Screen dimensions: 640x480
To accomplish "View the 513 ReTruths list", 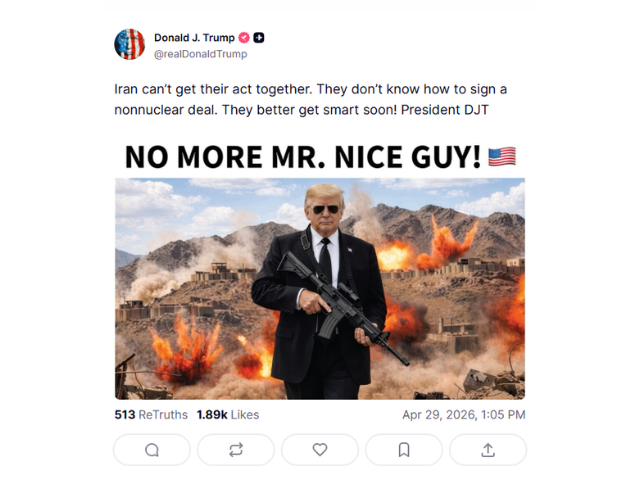I will (151, 415).
